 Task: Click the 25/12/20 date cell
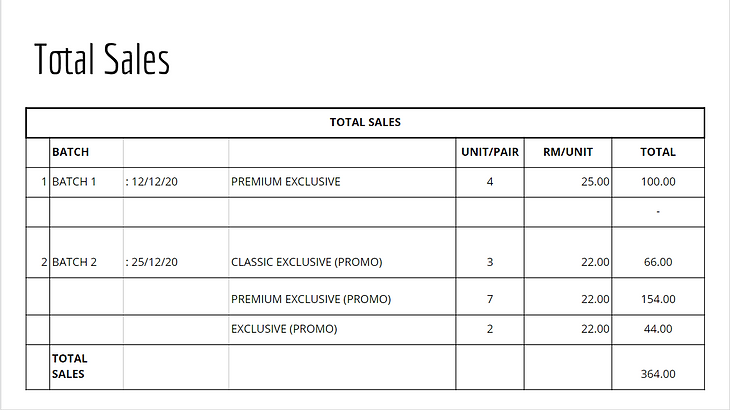(x=176, y=253)
